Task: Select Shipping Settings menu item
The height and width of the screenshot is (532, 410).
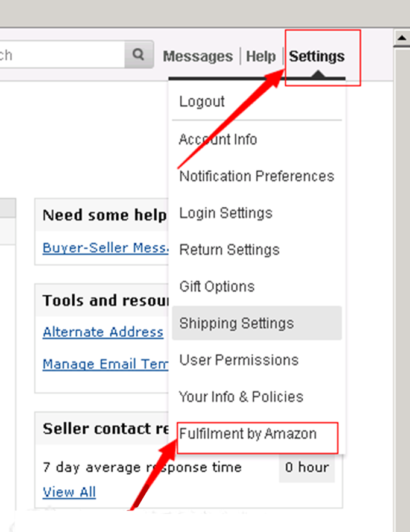Action: pyautogui.click(x=236, y=323)
